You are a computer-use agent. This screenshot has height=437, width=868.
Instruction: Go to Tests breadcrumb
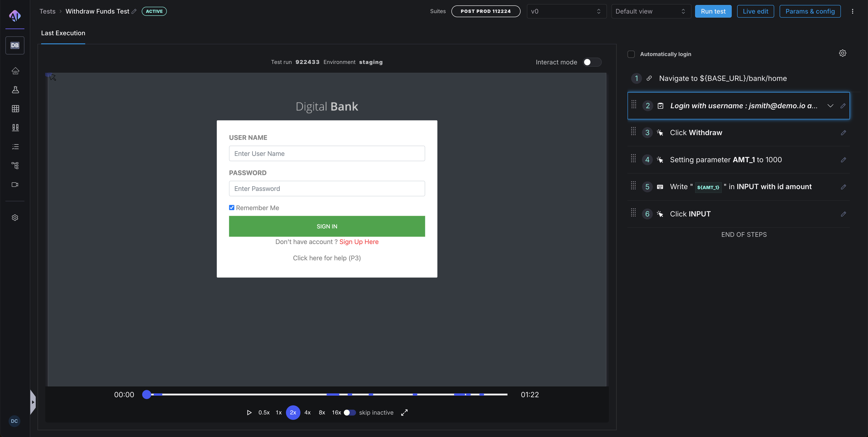[47, 12]
